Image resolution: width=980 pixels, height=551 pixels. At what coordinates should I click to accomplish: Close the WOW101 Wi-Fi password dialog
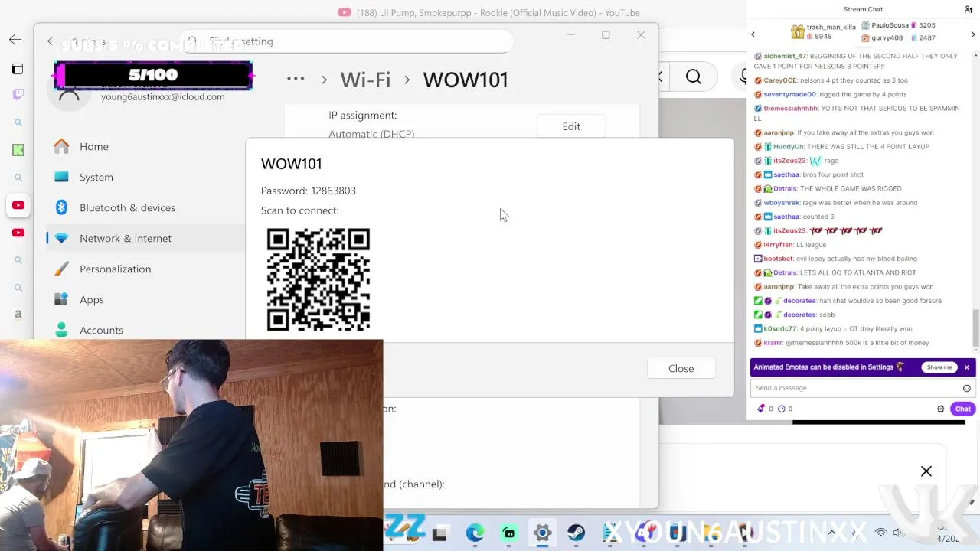[x=681, y=368]
